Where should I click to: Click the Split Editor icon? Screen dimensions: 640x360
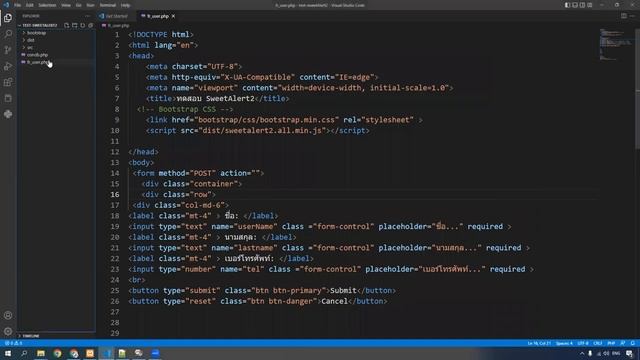[624, 16]
